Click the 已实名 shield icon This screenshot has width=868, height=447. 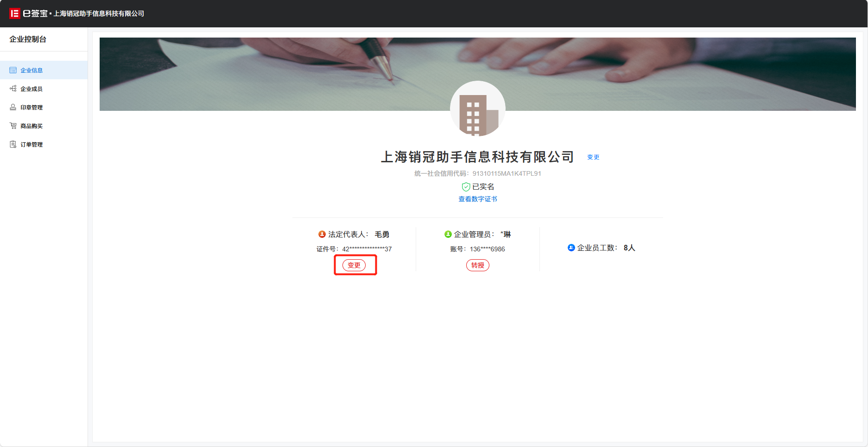[x=466, y=187]
